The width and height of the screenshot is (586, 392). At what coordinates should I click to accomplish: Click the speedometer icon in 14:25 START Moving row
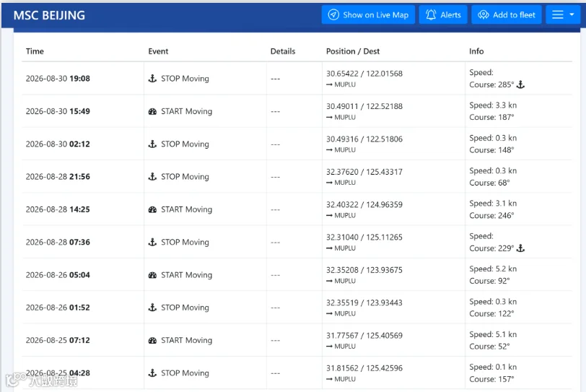point(152,209)
